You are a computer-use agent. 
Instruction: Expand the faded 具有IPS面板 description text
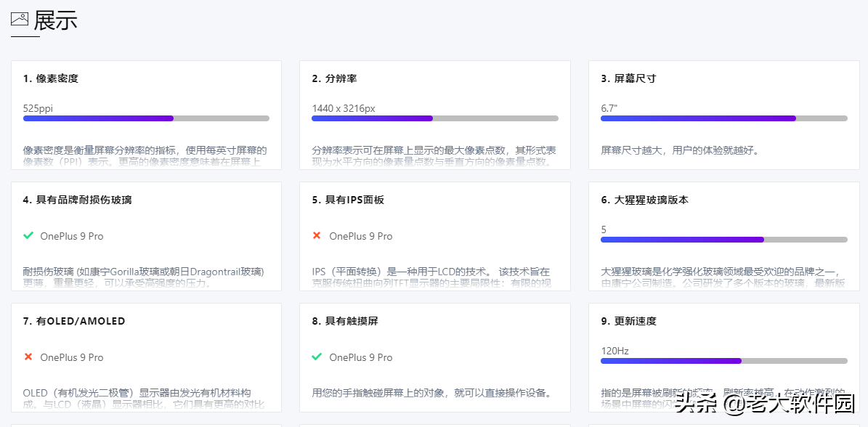point(434,277)
